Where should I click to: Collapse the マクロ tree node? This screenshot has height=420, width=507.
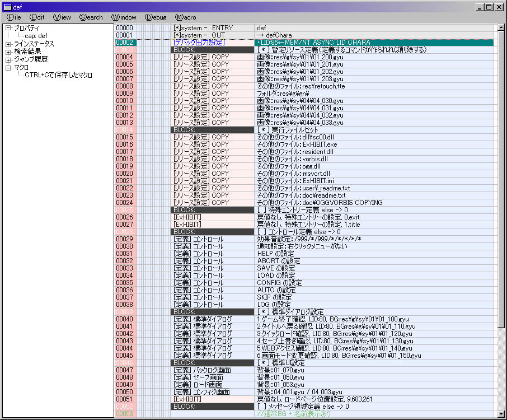[x=8, y=68]
